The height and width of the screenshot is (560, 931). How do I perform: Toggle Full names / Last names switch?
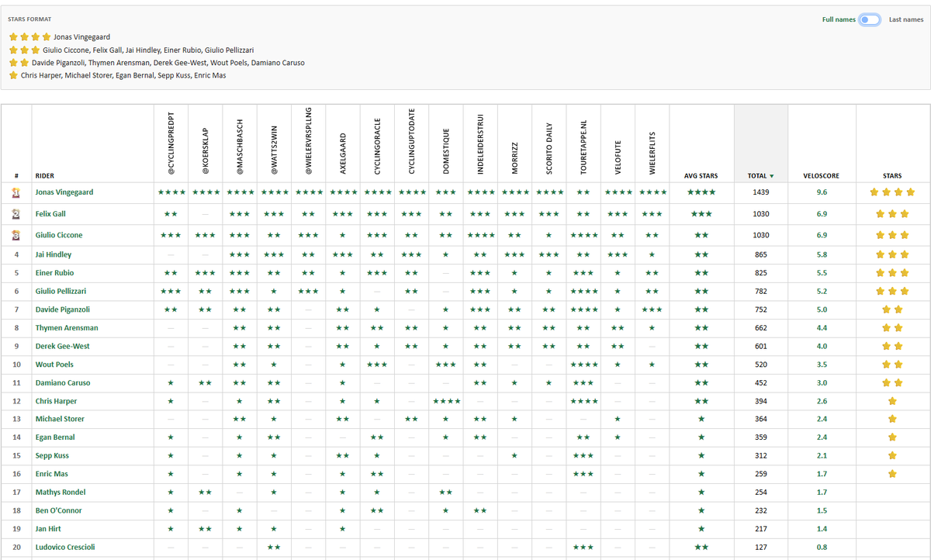click(870, 19)
